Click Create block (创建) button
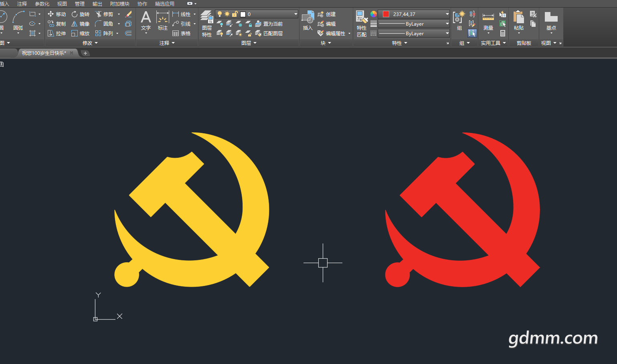617x364 pixels. pos(327,14)
